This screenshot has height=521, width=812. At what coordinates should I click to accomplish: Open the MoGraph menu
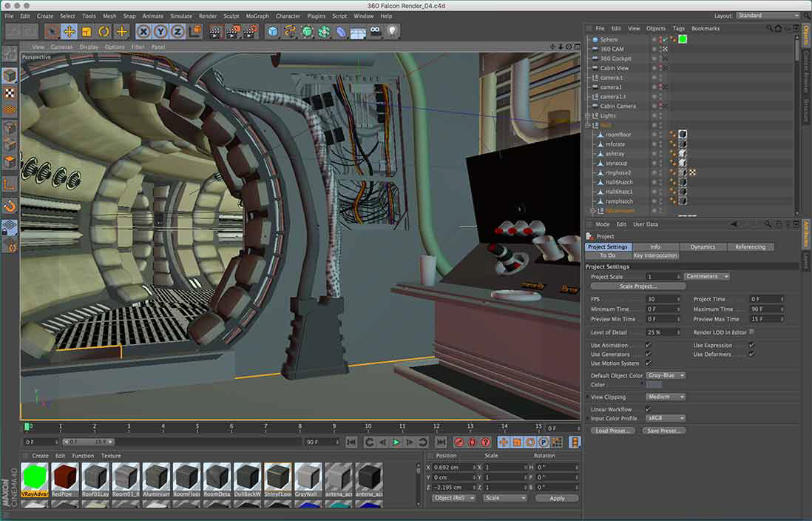point(257,16)
